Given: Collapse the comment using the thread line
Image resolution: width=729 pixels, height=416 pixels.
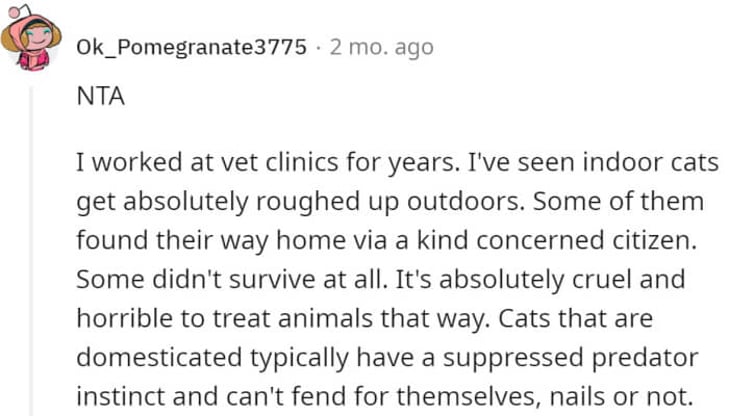Looking at the screenshot, I should point(32,251).
